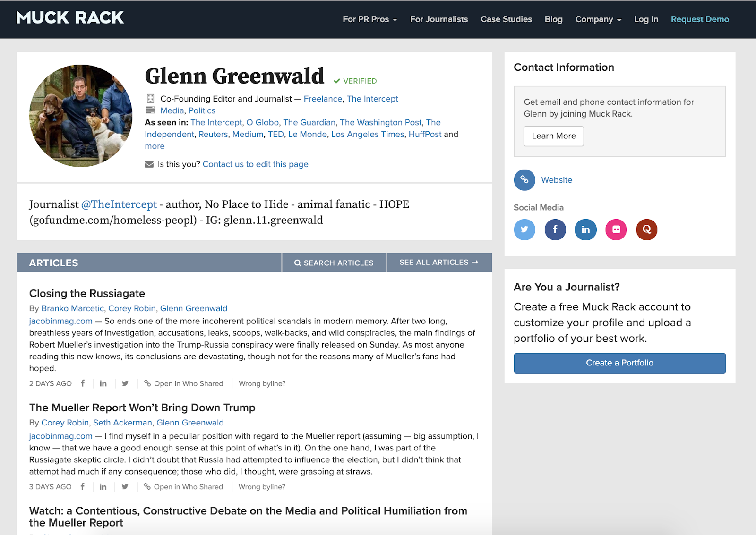
Task: Open the Watch: a Contentious Debate article
Action: click(248, 517)
